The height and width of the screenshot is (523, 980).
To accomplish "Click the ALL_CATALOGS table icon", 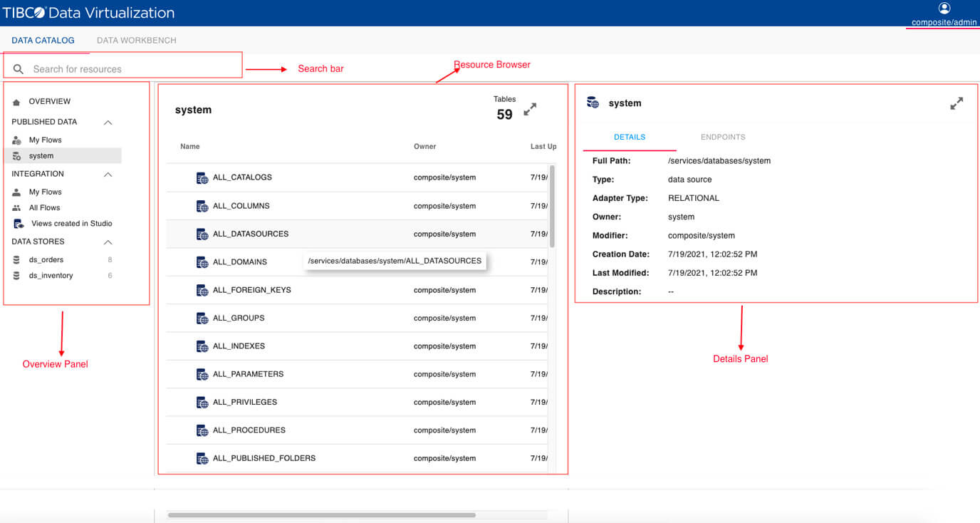I will click(x=202, y=177).
